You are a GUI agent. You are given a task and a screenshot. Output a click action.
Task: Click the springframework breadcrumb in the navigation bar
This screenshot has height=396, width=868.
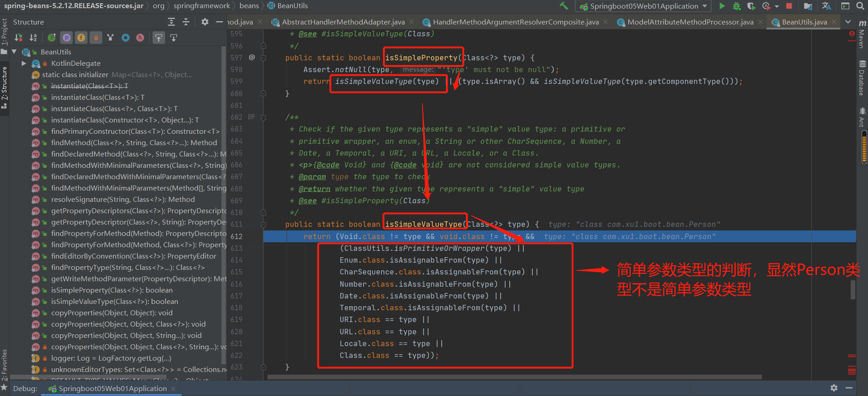[202, 6]
